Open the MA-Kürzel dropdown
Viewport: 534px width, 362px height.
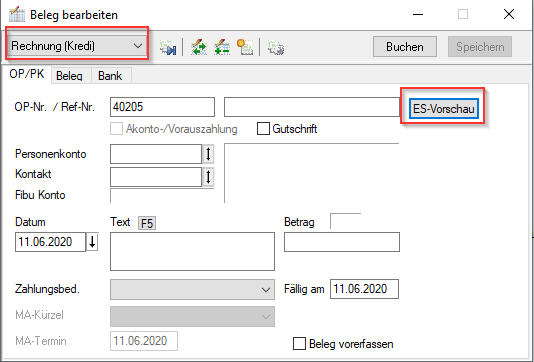[192, 316]
